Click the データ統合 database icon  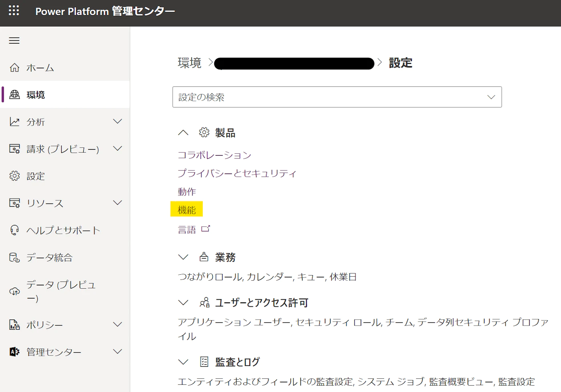tap(14, 257)
